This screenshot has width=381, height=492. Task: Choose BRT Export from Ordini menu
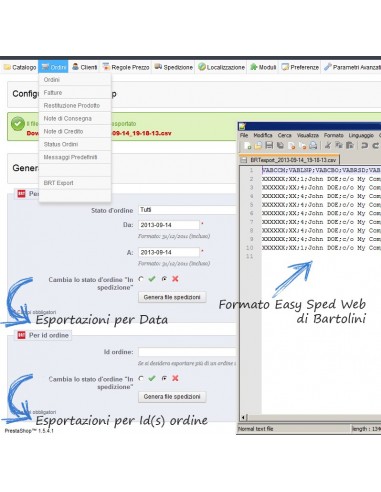(58, 183)
